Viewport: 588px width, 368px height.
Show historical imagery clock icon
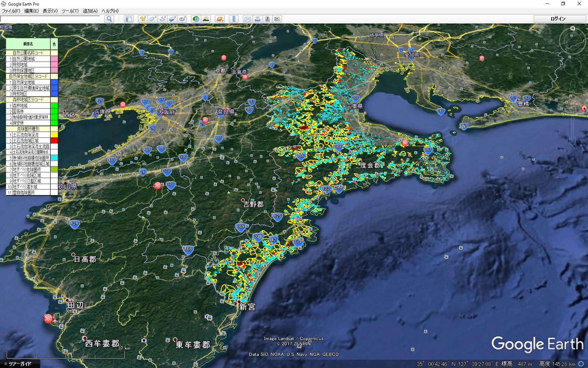(x=196, y=19)
